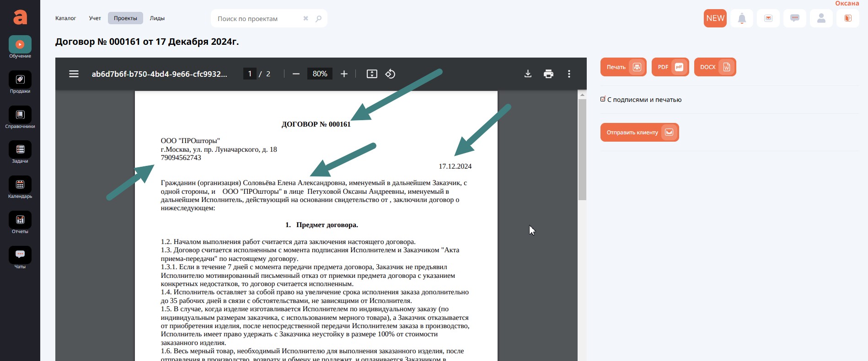Image resolution: width=868 pixels, height=361 pixels.
Task: Open the Чаты sidebar section
Action: 20,255
